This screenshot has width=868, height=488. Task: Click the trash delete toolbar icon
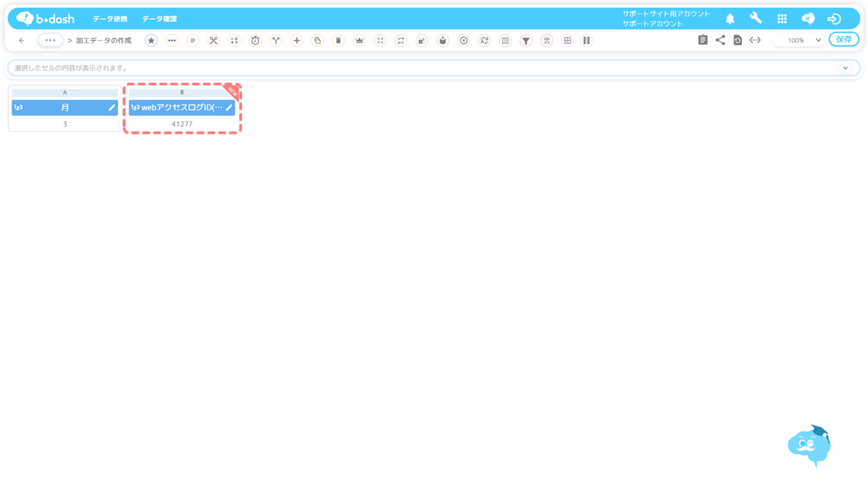(x=338, y=41)
